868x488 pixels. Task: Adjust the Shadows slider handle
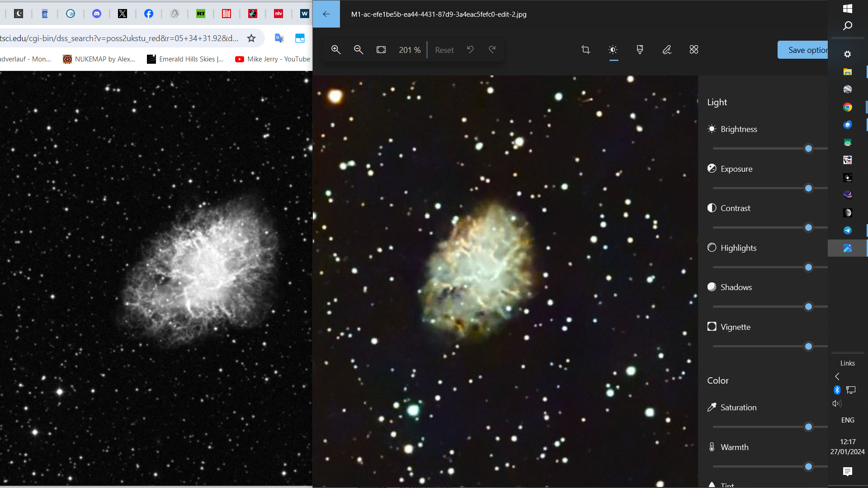[x=809, y=307]
